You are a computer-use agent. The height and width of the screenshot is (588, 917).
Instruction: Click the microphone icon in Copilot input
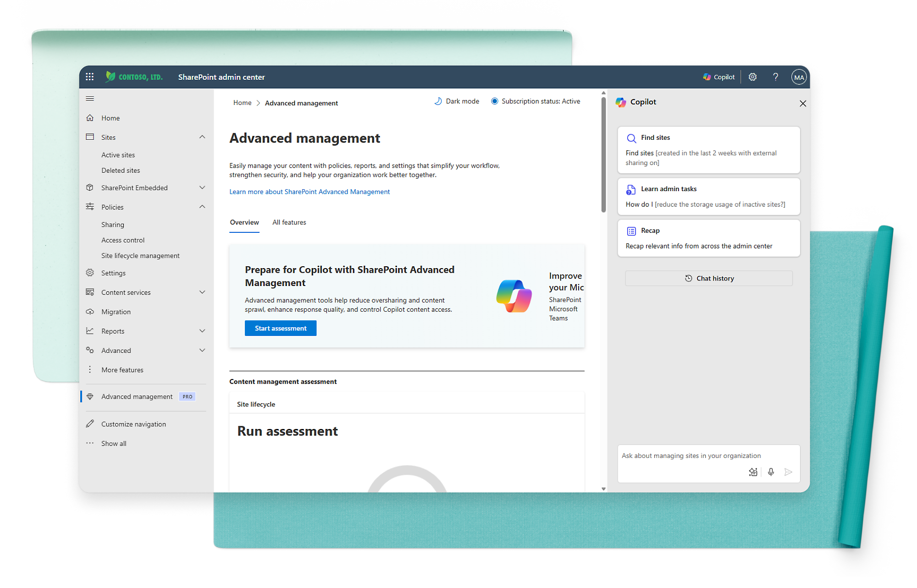771,472
